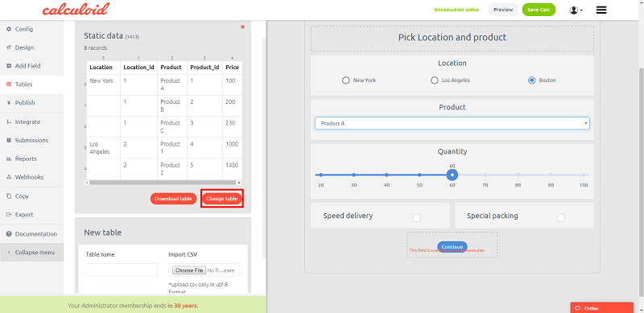Collapse the sidebar menu
Viewport: 644px width, 313px height.
point(32,252)
